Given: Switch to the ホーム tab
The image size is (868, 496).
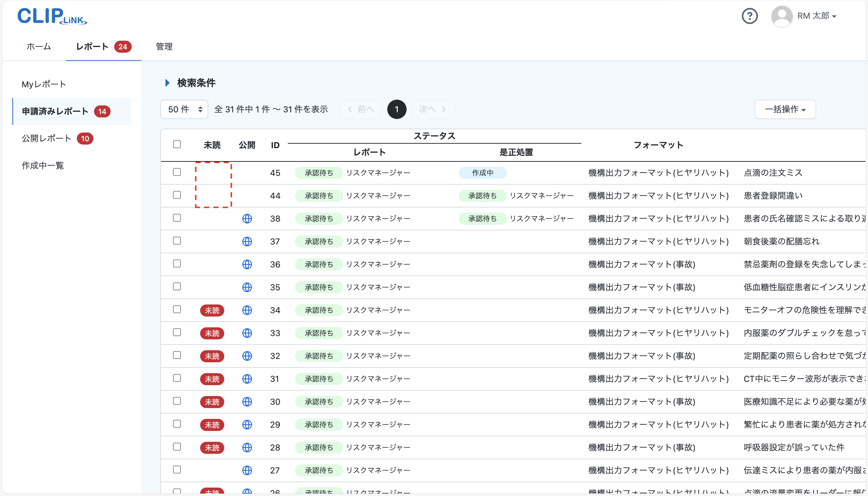Looking at the screenshot, I should (39, 47).
